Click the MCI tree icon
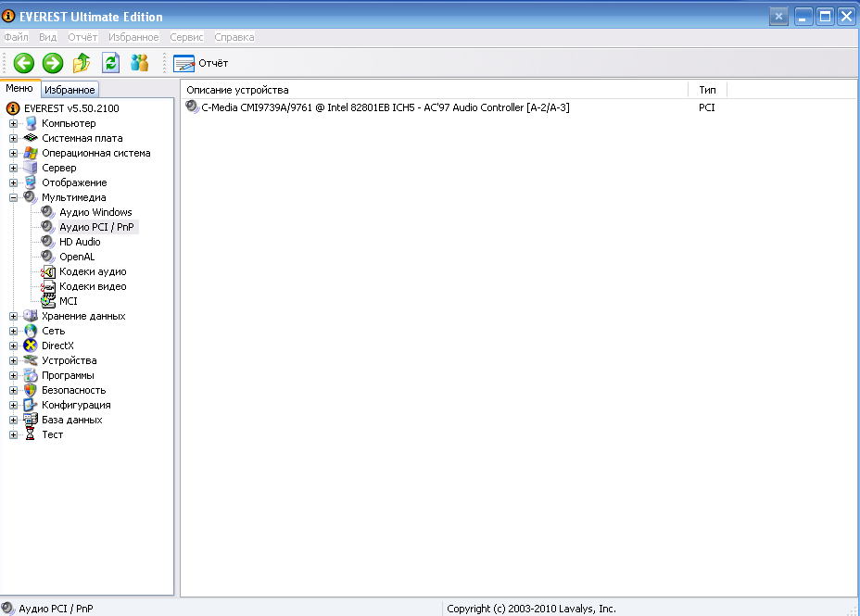Viewport: 860px width, 616px height. pyautogui.click(x=48, y=300)
